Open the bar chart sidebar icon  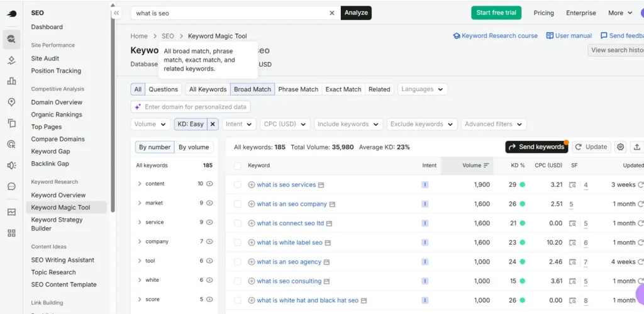coord(11,81)
